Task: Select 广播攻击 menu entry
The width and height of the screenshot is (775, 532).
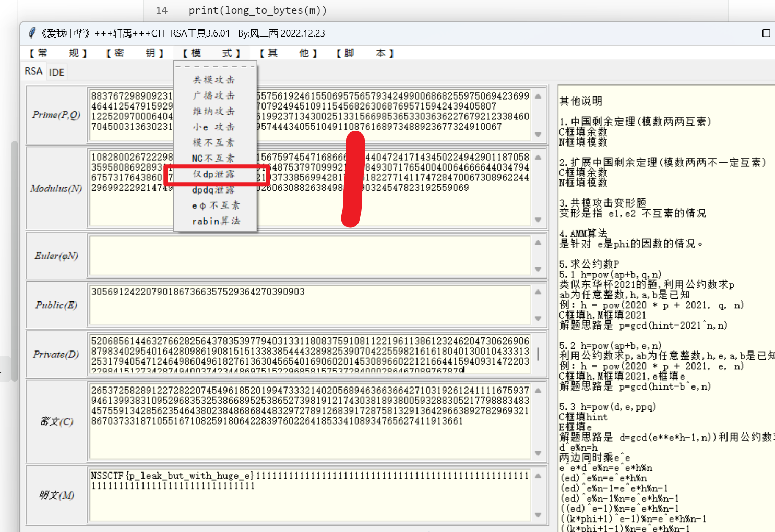Action: [x=214, y=95]
